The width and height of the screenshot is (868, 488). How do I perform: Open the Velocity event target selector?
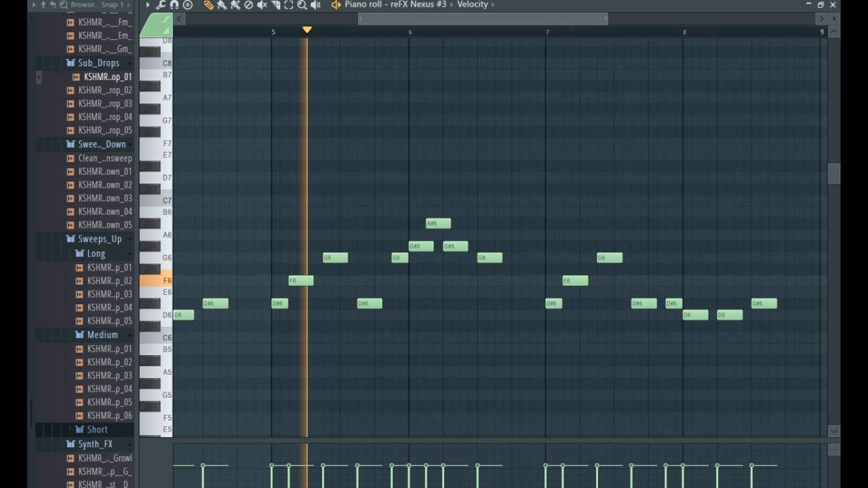(472, 4)
